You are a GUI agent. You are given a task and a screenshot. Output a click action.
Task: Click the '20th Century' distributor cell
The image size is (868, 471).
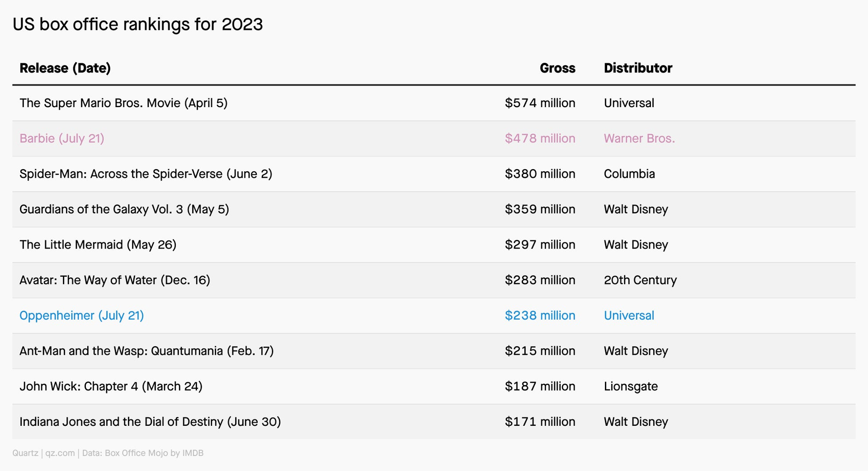point(640,280)
